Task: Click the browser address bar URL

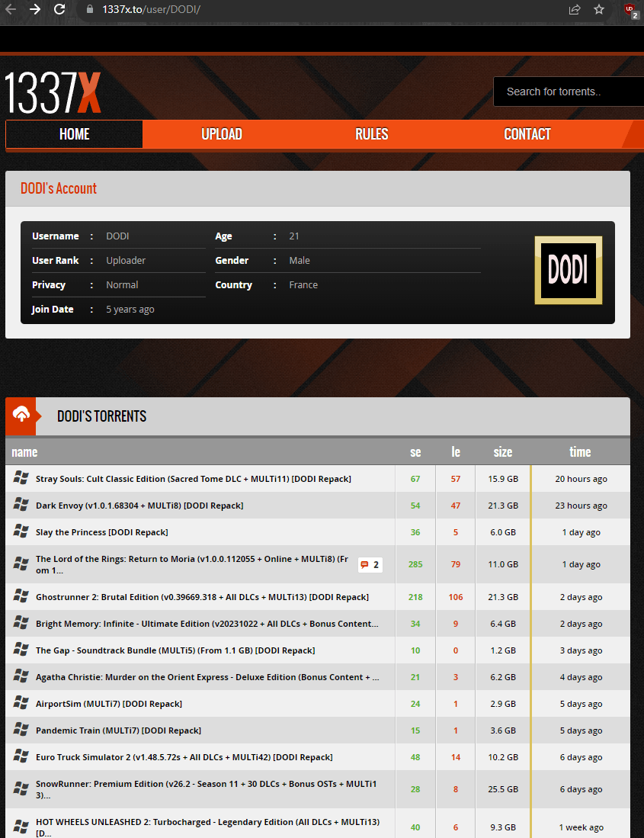Action: tap(151, 9)
